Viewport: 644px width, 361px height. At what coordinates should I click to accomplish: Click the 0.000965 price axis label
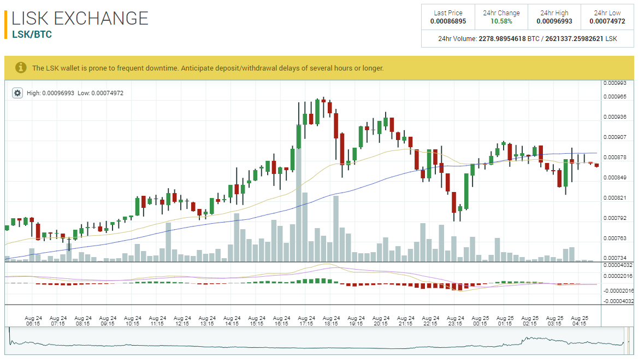615,97
